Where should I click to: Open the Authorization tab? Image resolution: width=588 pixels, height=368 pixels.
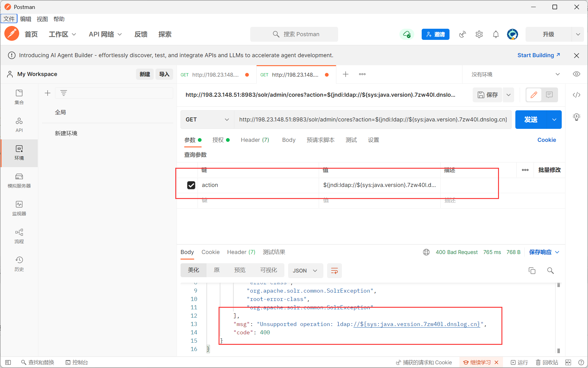[221, 140]
